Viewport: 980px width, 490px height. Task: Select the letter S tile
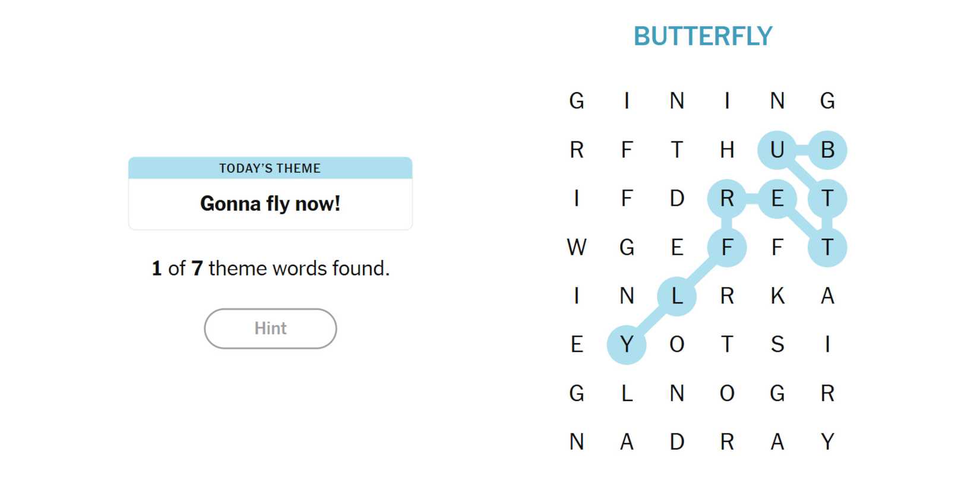click(777, 344)
